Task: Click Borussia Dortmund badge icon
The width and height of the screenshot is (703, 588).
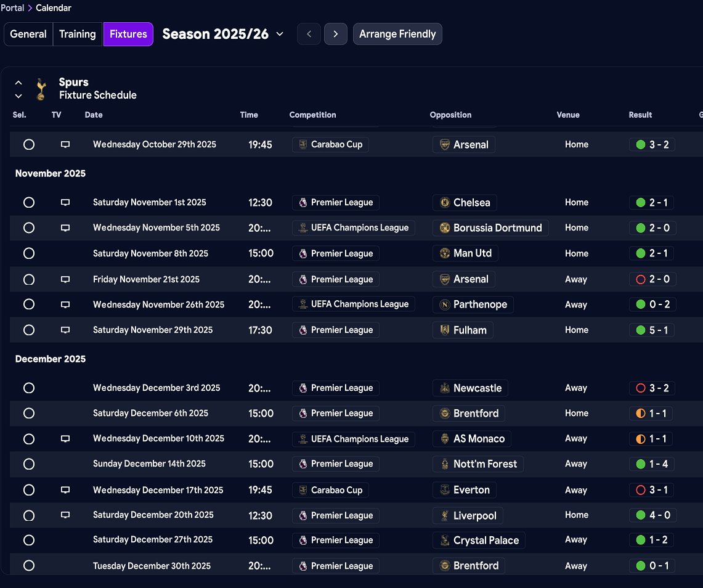Action: pos(444,228)
